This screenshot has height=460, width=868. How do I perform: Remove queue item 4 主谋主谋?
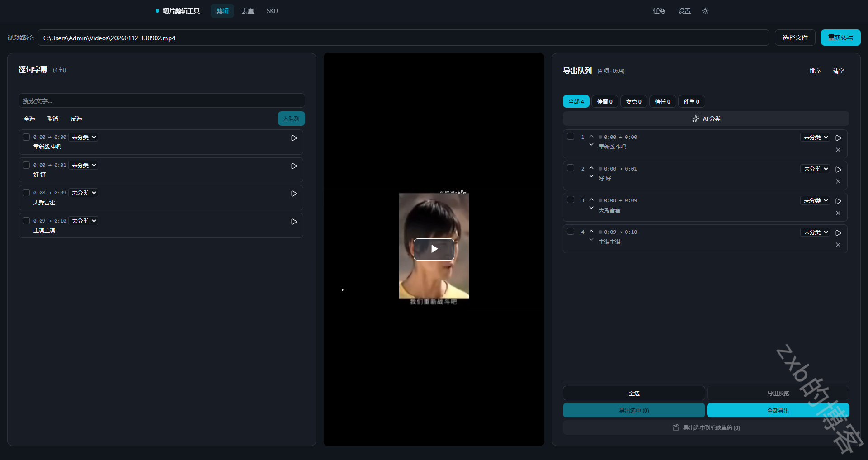(838, 245)
